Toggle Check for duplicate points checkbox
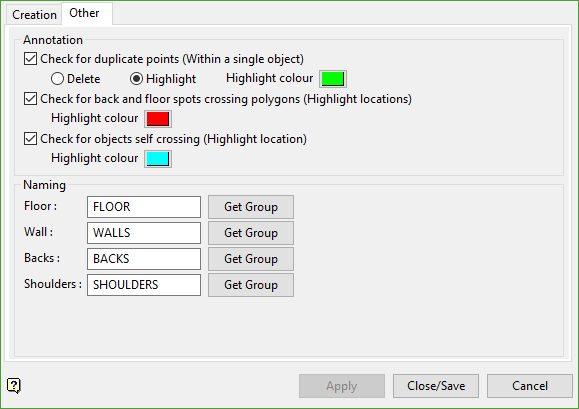This screenshot has height=409, width=579. coord(30,59)
